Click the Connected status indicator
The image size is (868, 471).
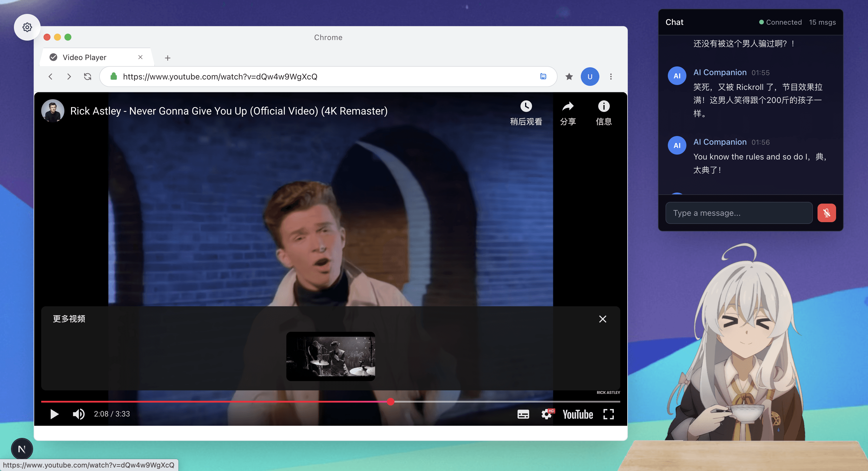(x=780, y=22)
